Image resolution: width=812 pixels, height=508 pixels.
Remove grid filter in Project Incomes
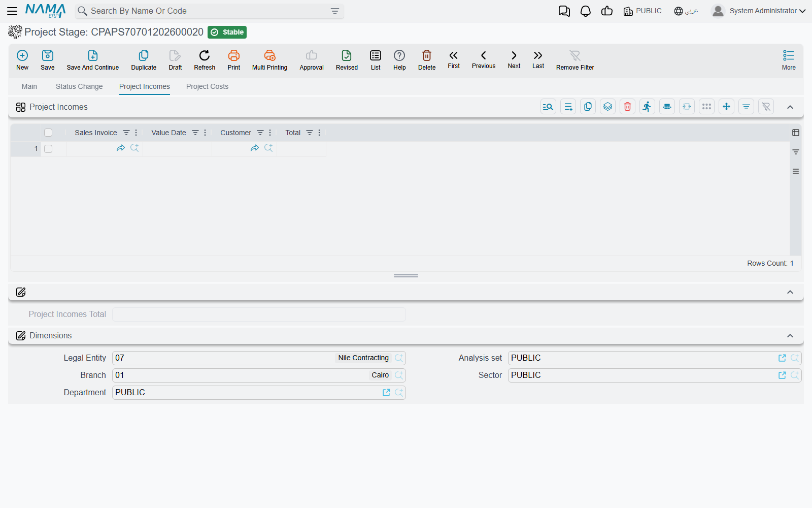(x=766, y=107)
